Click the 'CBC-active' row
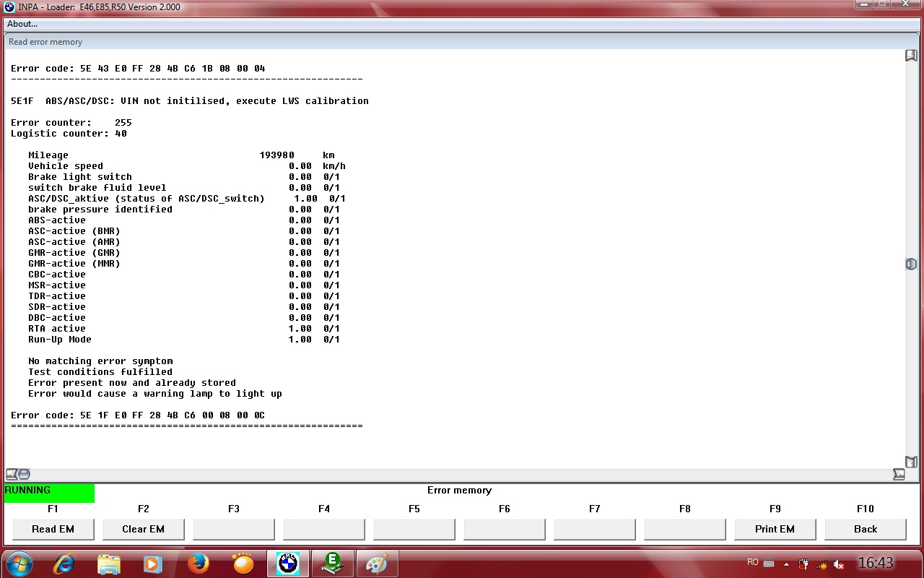The width and height of the screenshot is (924, 578). coord(184,275)
